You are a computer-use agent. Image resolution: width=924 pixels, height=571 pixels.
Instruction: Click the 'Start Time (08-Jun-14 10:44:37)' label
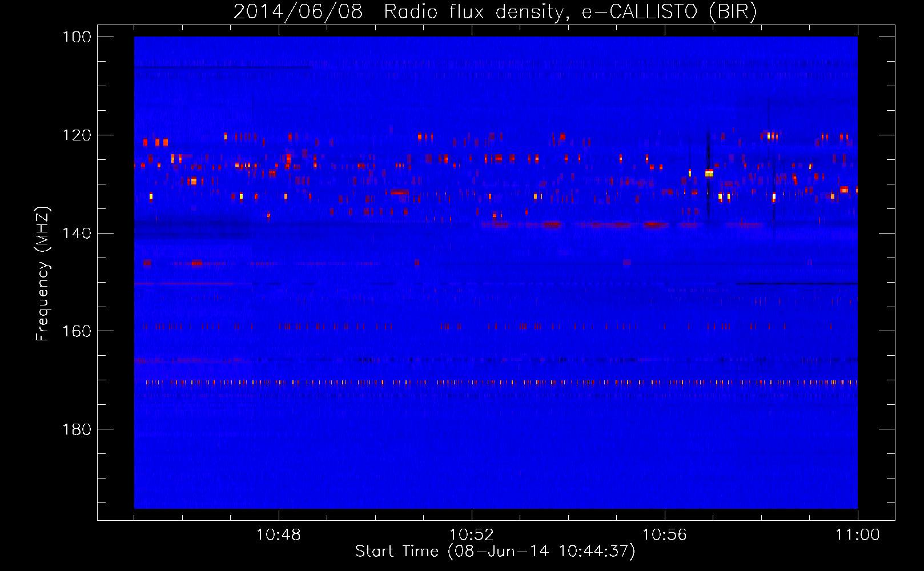tap(495, 552)
